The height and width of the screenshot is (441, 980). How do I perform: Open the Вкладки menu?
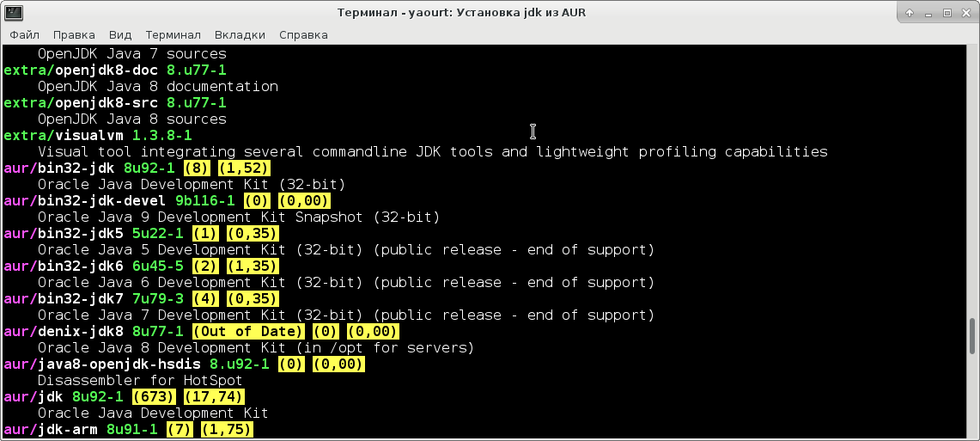click(240, 35)
